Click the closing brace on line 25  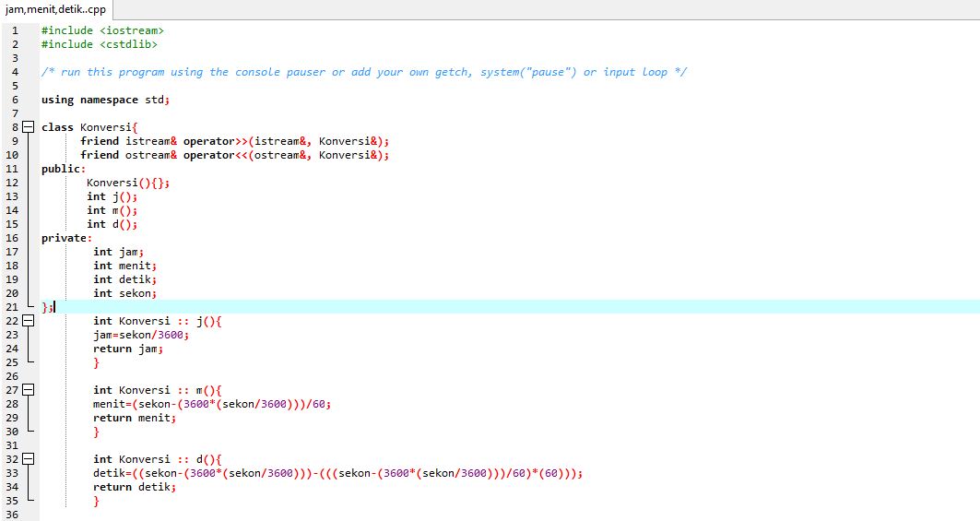coord(96,362)
